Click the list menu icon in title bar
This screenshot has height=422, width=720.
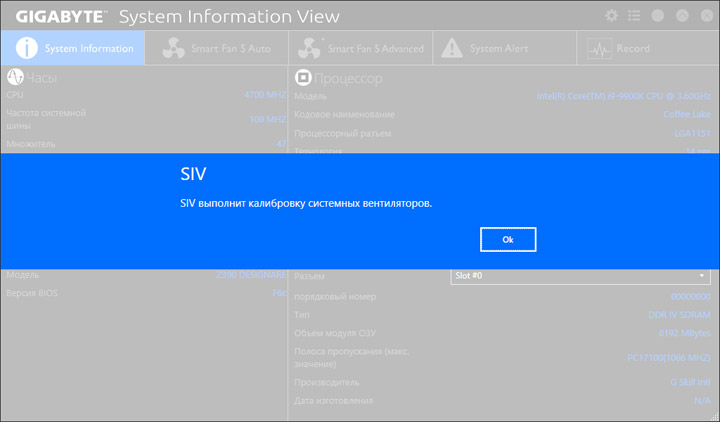634,16
